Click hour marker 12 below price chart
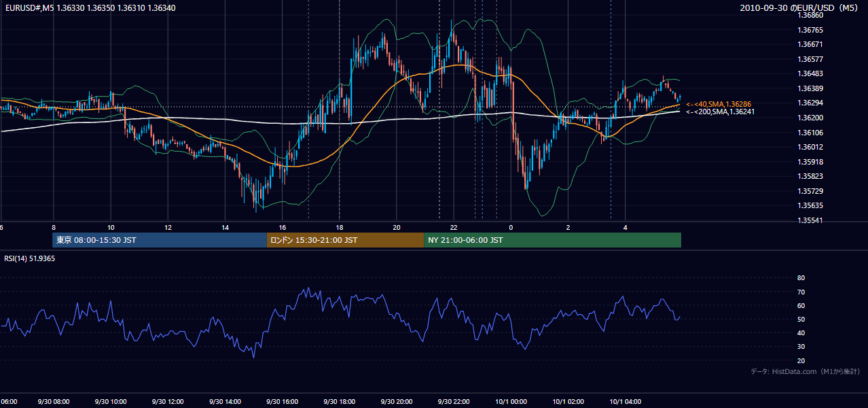Screen dimensions: 868x408 [168, 228]
